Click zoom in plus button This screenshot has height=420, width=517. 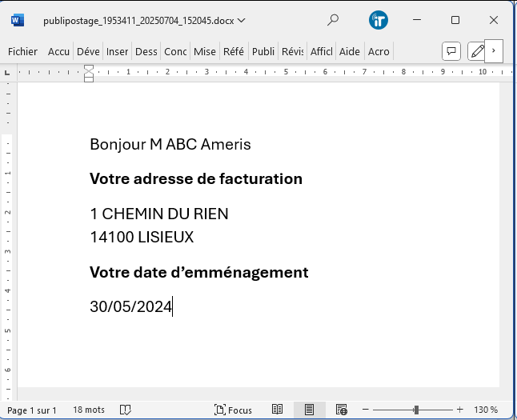(460, 410)
